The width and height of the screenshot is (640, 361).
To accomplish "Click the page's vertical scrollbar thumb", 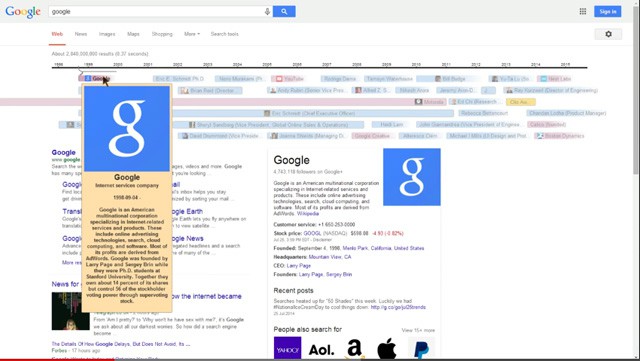I will (x=636, y=90).
